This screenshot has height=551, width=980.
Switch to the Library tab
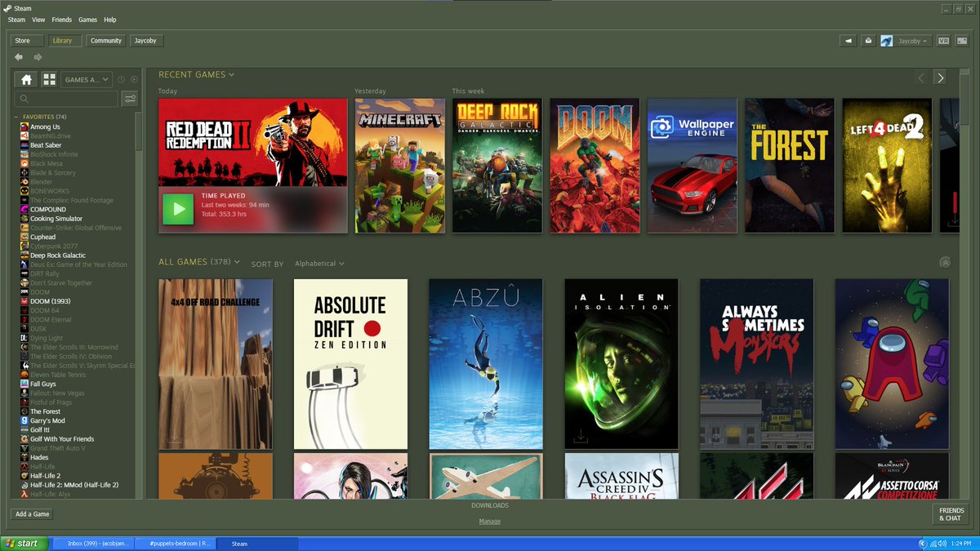[65, 40]
